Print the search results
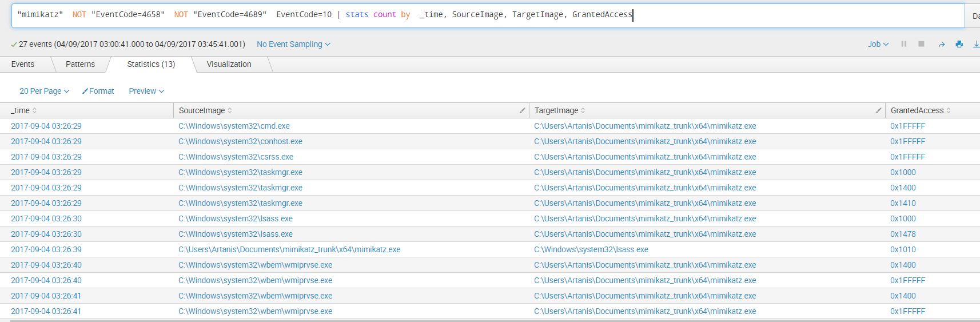980x322 pixels. click(959, 44)
